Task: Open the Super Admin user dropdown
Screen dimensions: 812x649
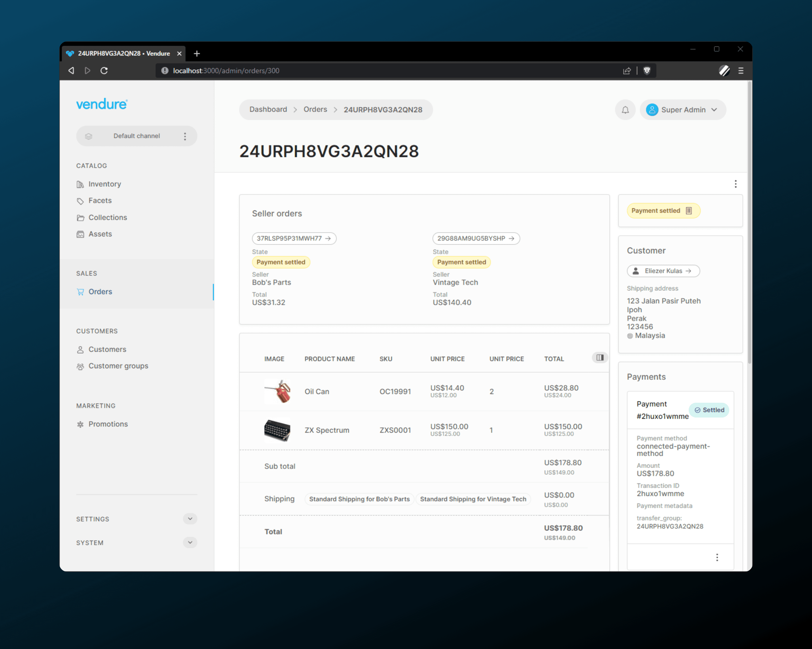Action: click(x=682, y=110)
